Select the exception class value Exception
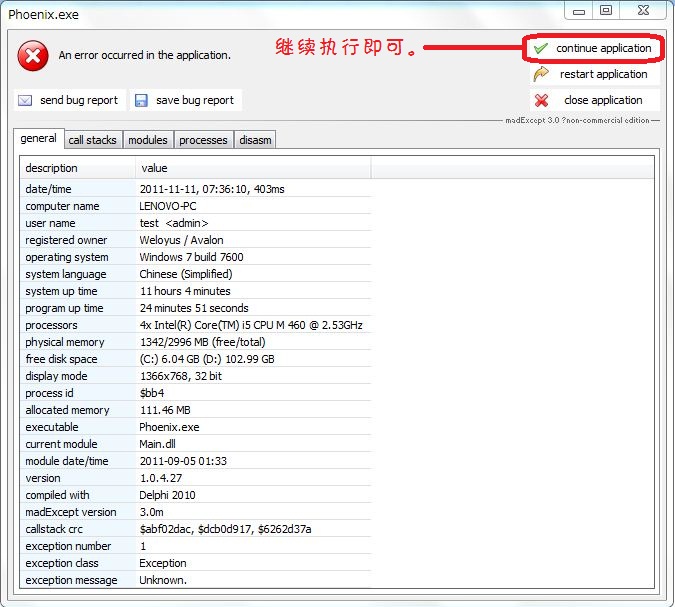 (163, 563)
